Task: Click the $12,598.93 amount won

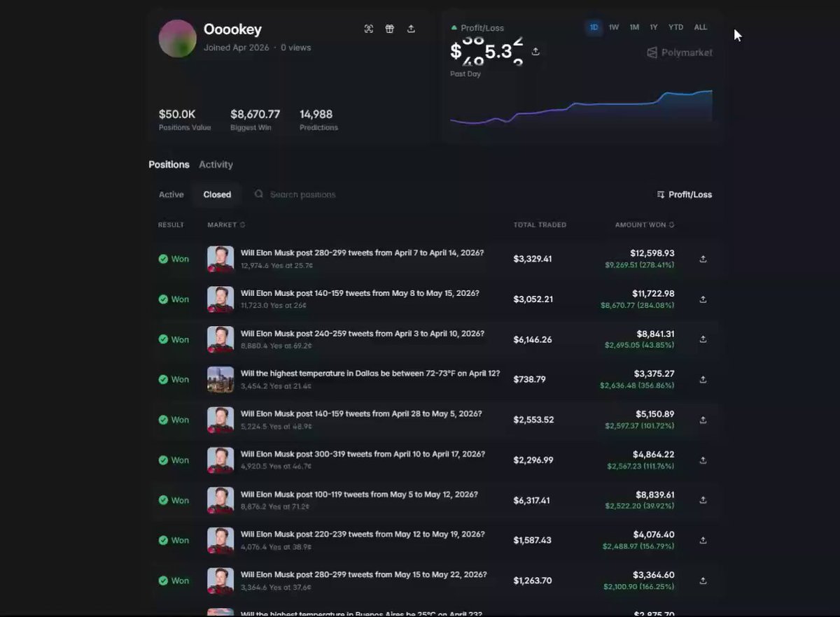Action: click(652, 253)
